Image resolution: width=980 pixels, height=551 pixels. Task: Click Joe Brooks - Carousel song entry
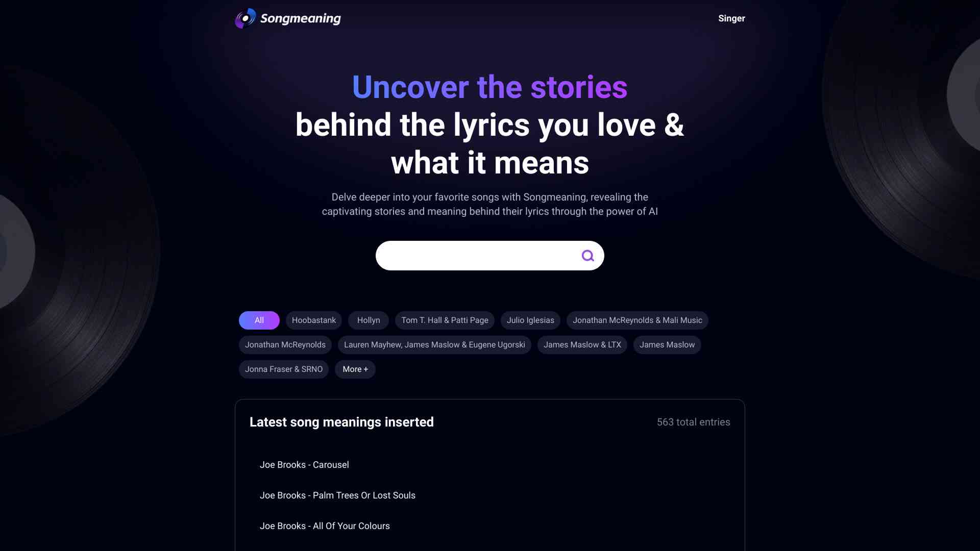point(304,465)
